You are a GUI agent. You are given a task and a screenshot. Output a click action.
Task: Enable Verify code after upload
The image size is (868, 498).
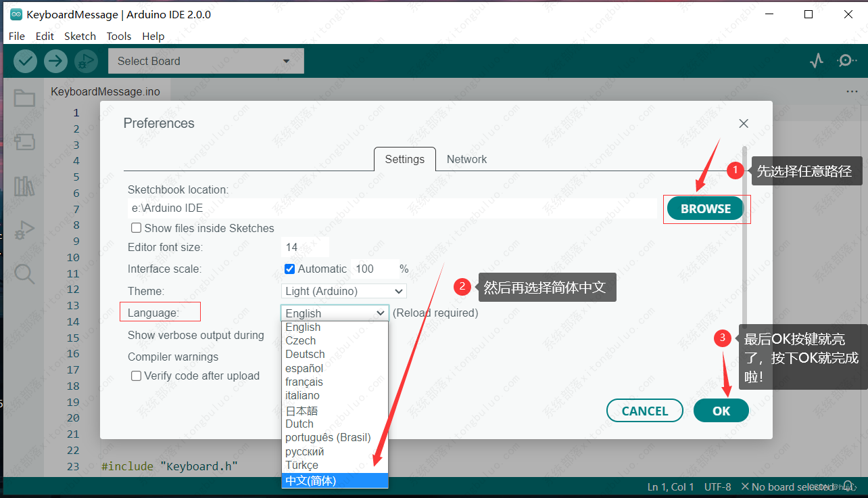136,376
